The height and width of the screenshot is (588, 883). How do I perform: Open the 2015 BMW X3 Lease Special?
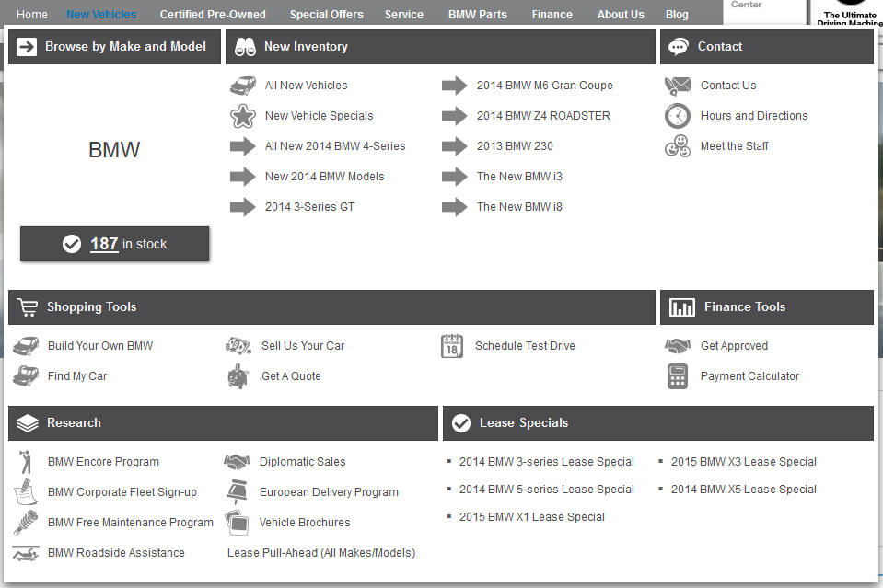click(x=744, y=462)
